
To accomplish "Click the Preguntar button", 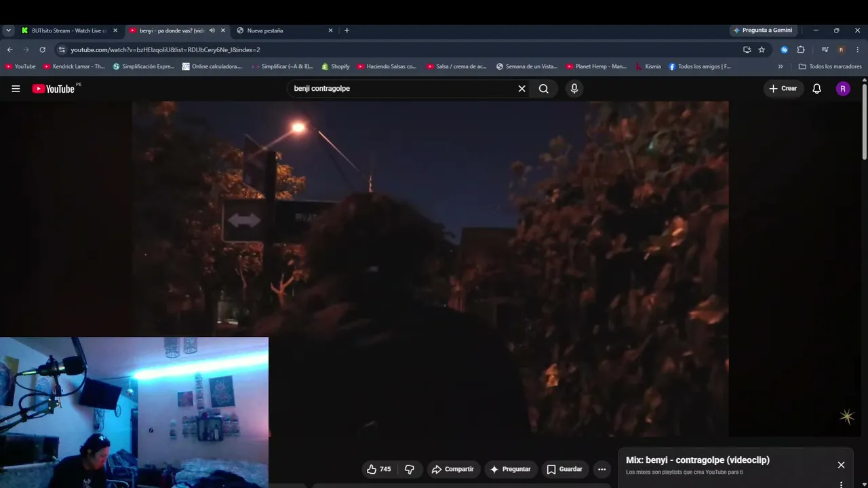I will (511, 469).
